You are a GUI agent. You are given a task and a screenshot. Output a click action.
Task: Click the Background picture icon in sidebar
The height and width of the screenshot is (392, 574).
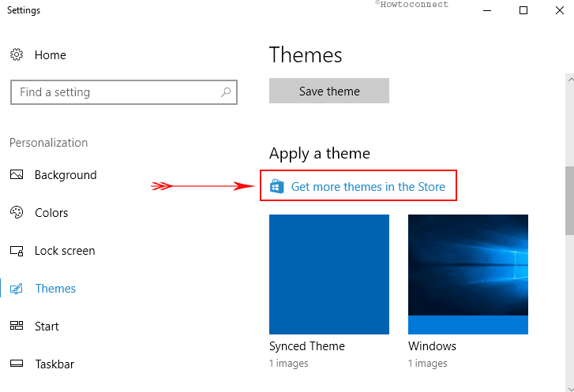[17, 175]
